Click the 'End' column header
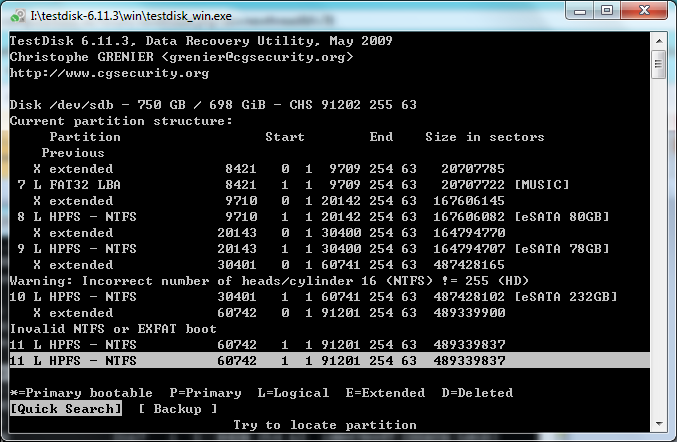The image size is (677, 442). (x=381, y=137)
